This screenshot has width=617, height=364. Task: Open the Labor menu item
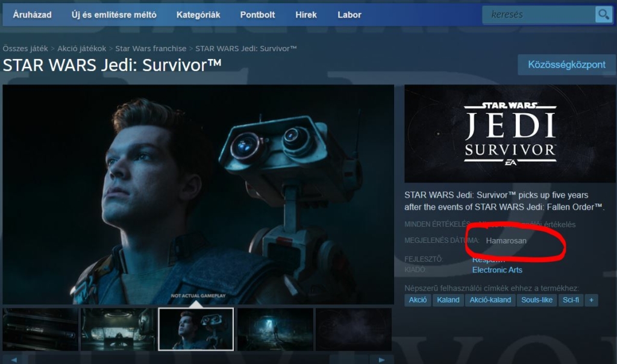(349, 14)
